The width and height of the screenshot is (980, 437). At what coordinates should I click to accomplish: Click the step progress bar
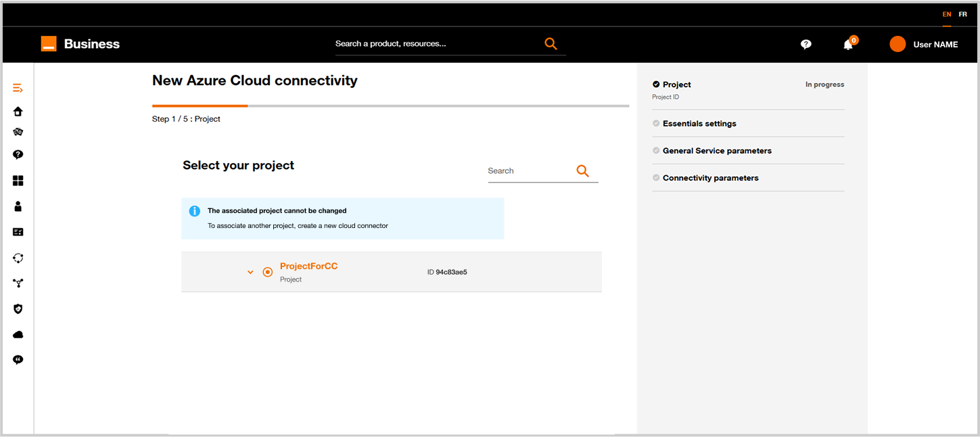[x=391, y=106]
